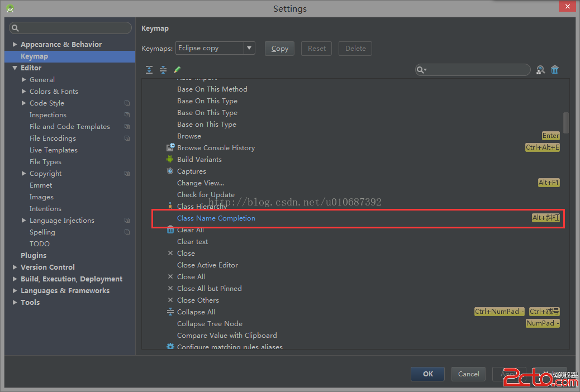Click the OK button
The height and width of the screenshot is (392, 580).
tap(427, 374)
